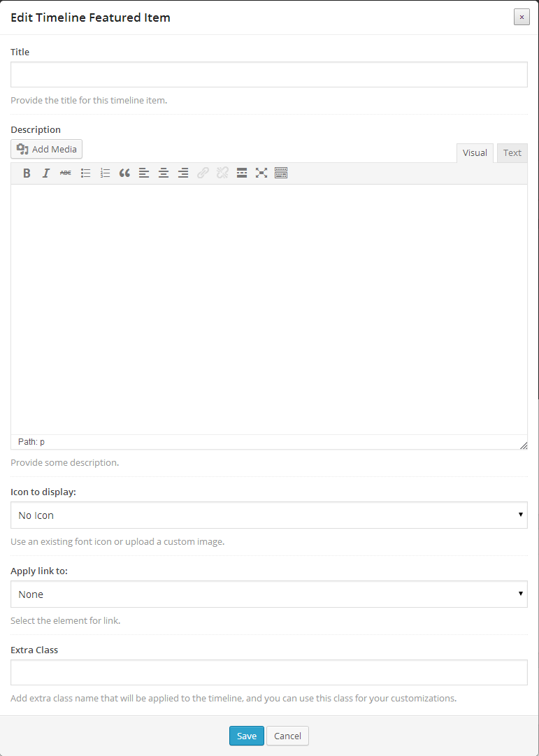Cancel editing the timeline item

click(x=287, y=736)
